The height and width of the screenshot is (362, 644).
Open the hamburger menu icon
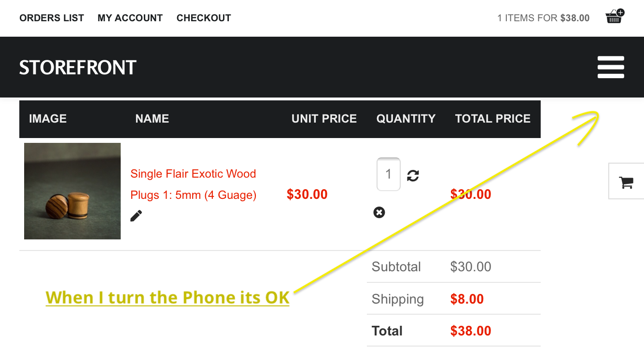(x=611, y=67)
